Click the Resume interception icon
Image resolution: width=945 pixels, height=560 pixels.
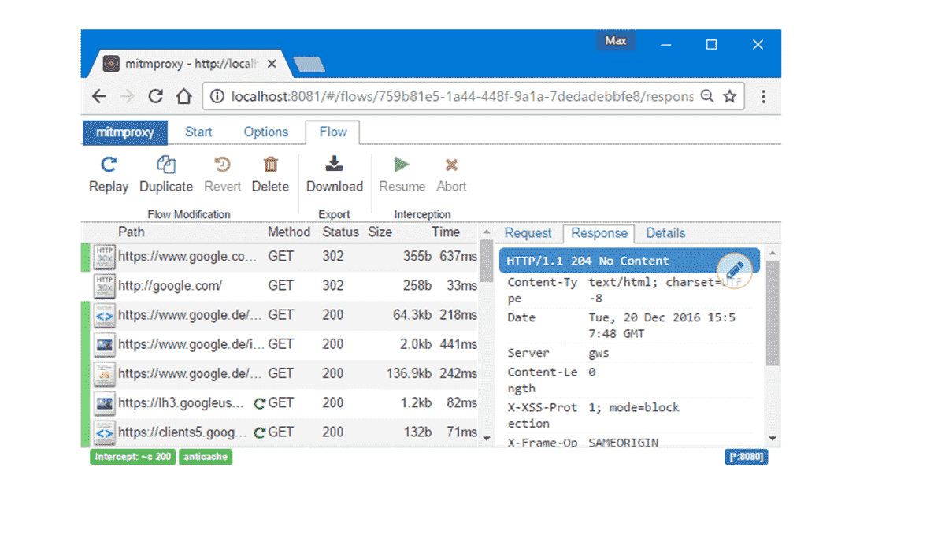[402, 165]
